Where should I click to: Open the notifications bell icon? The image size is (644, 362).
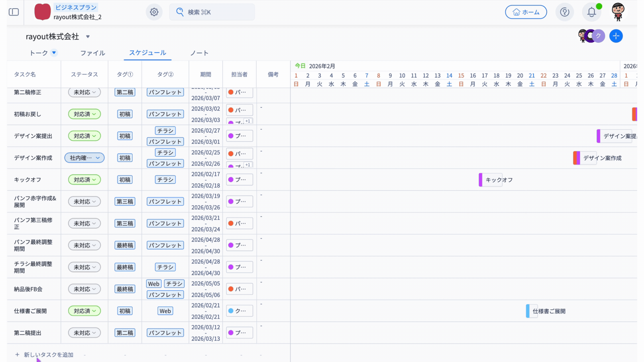[591, 12]
